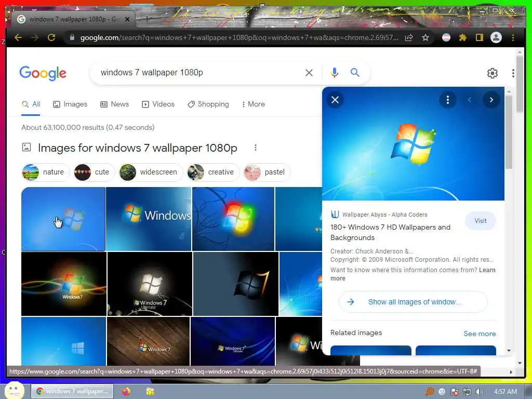The image size is (532, 399).
Task: Click the flag alert tray icon
Action: (454, 392)
